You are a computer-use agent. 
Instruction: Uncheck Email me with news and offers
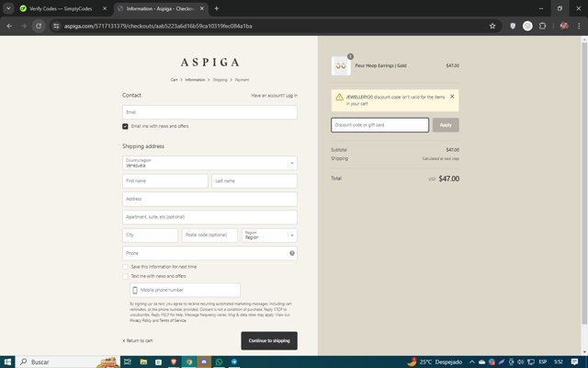(125, 126)
